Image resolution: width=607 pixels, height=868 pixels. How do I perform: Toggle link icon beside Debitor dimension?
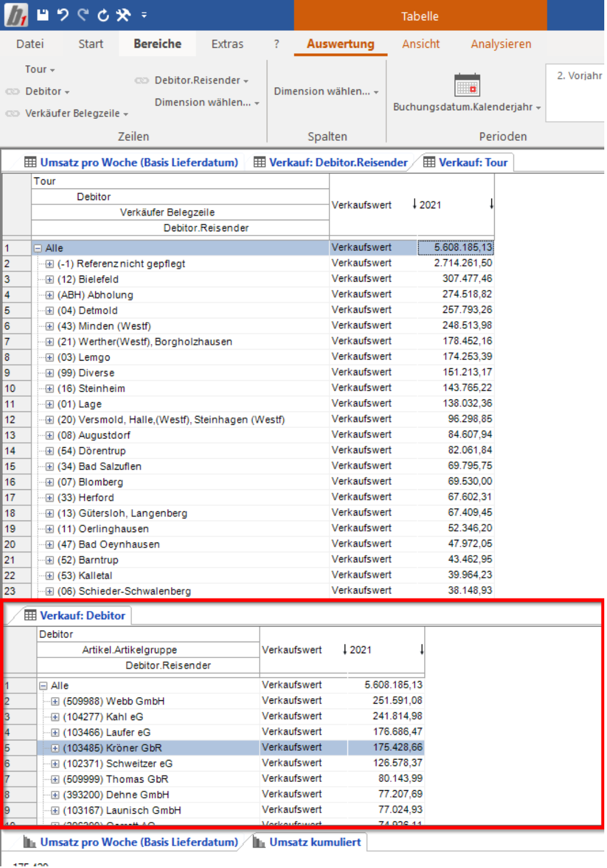13,92
